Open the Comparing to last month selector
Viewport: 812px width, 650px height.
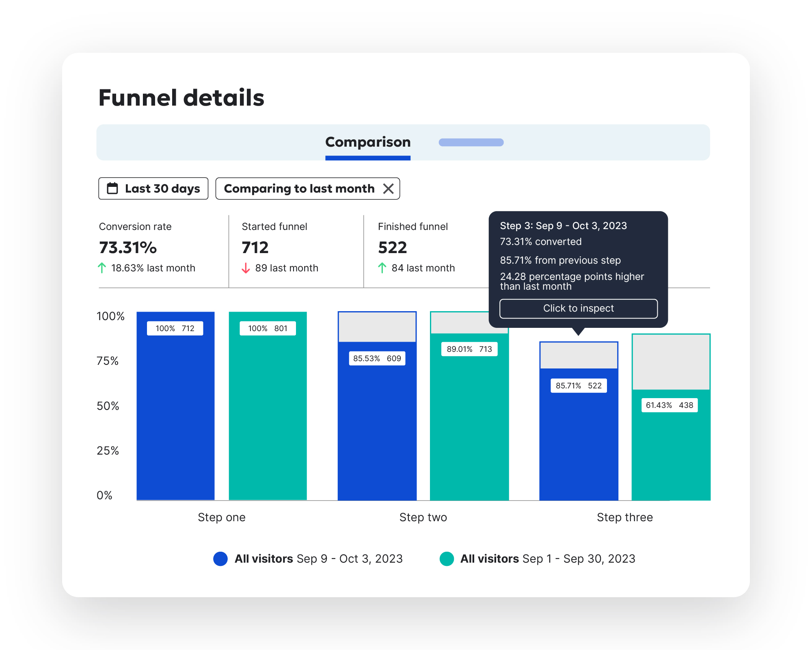tap(299, 188)
